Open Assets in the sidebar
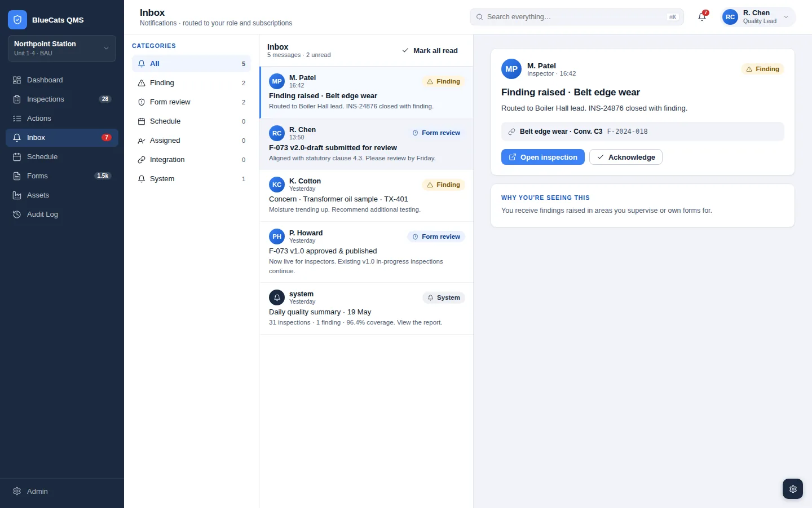 [x=62, y=195]
